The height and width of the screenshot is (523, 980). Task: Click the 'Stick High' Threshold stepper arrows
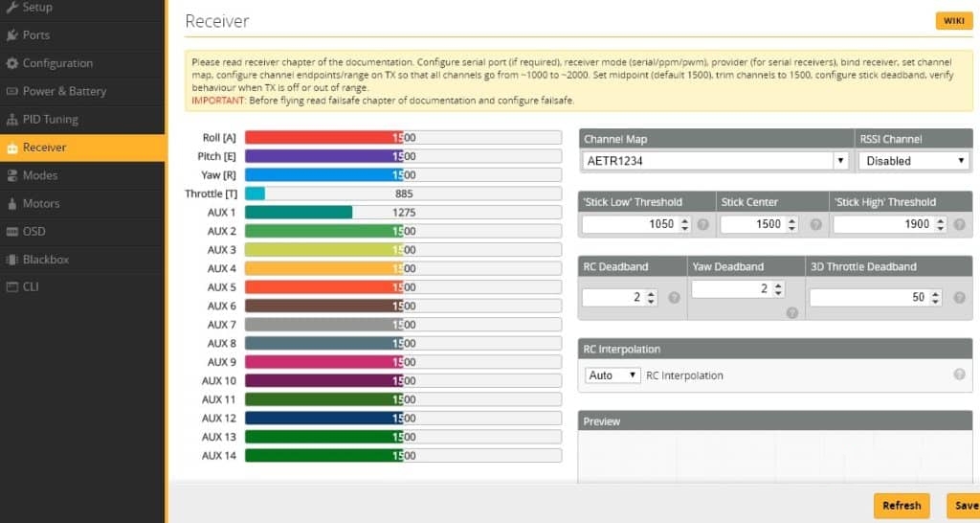click(x=941, y=224)
